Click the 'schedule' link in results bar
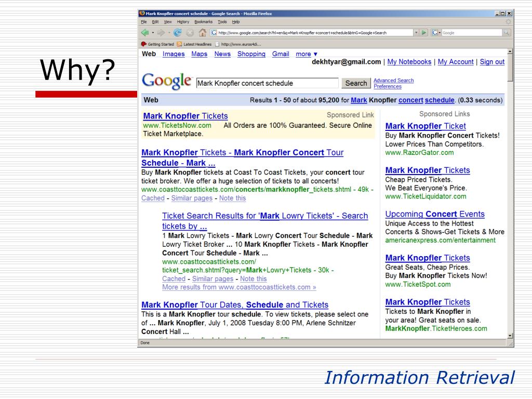This screenshot has width=532, height=399. [440, 100]
